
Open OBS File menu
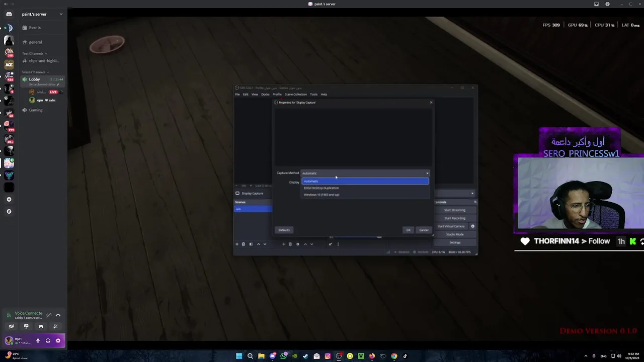(237, 95)
